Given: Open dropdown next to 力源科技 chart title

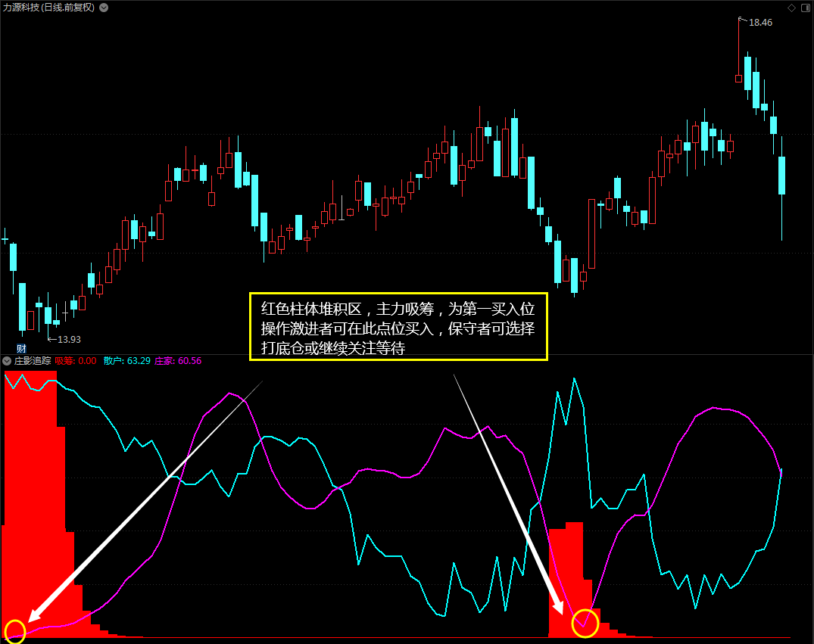Looking at the screenshot, I should [x=104, y=8].
